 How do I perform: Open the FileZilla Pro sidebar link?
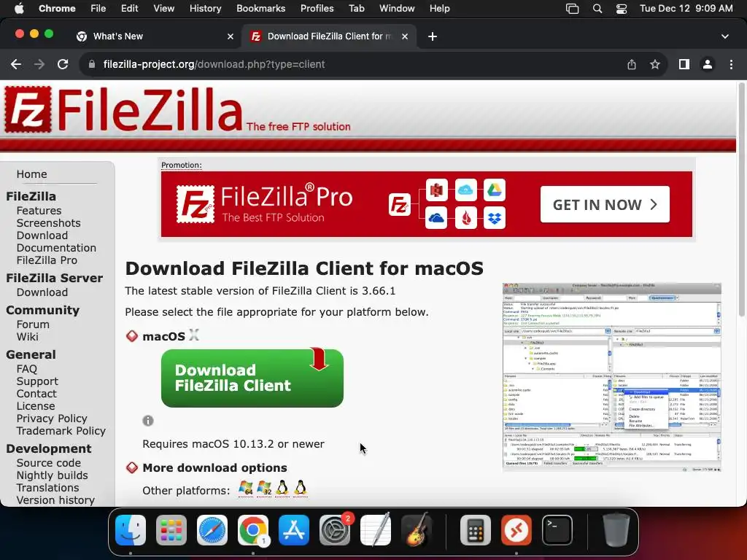coord(47,260)
